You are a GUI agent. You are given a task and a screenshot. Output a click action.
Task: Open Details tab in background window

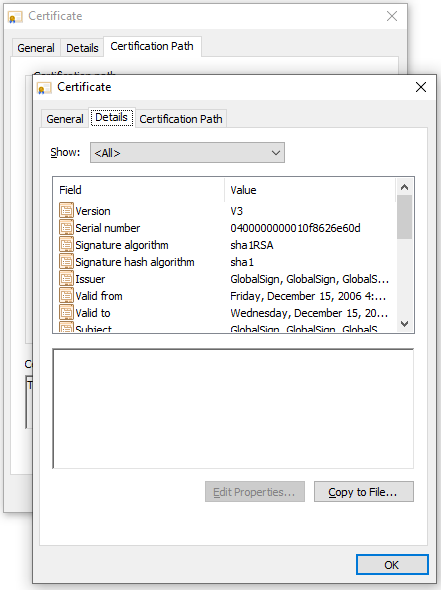coord(82,48)
